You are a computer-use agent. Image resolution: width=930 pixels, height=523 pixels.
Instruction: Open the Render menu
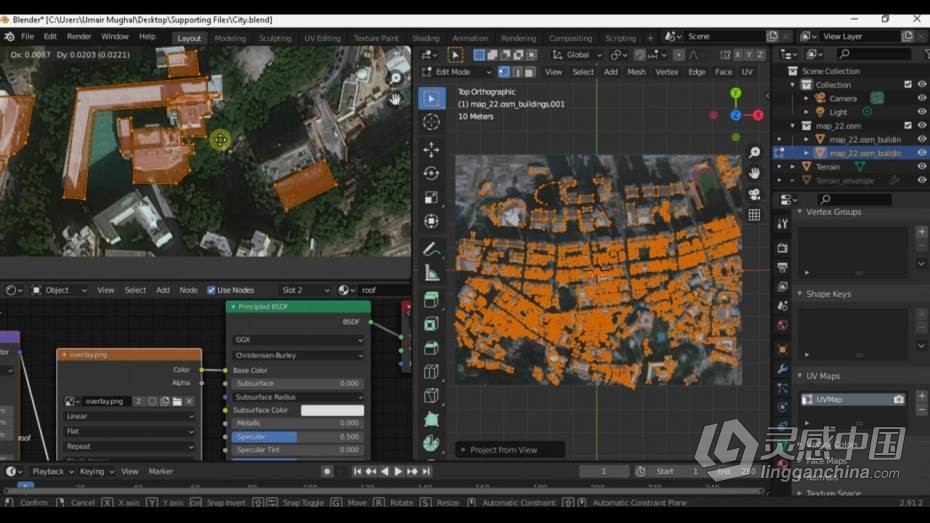click(79, 37)
